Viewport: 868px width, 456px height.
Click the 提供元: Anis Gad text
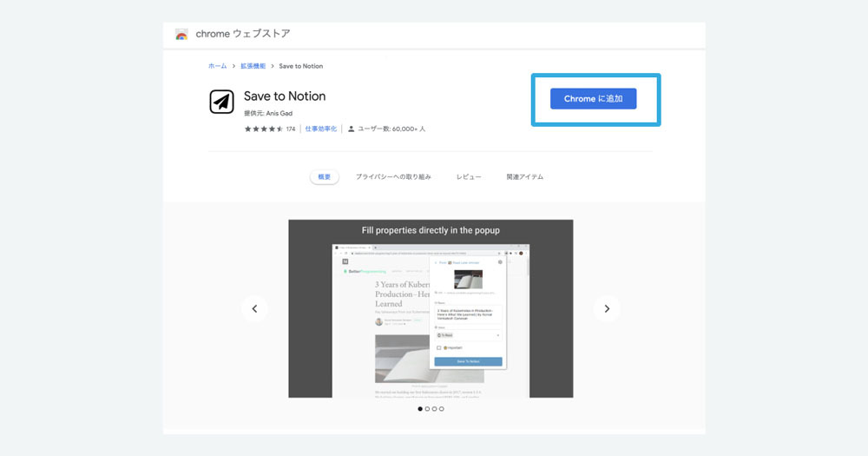268,113
